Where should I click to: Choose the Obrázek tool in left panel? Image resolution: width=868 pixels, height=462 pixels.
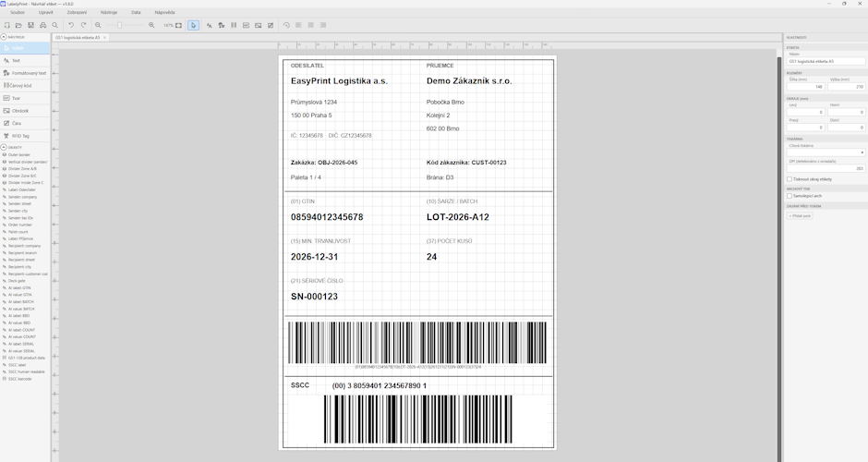25,111
